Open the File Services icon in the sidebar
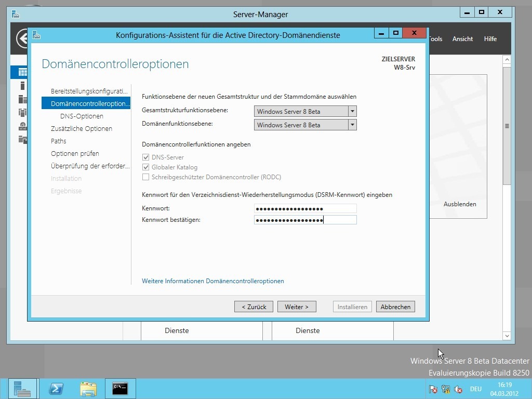The height and width of the screenshot is (399, 532). click(22, 139)
